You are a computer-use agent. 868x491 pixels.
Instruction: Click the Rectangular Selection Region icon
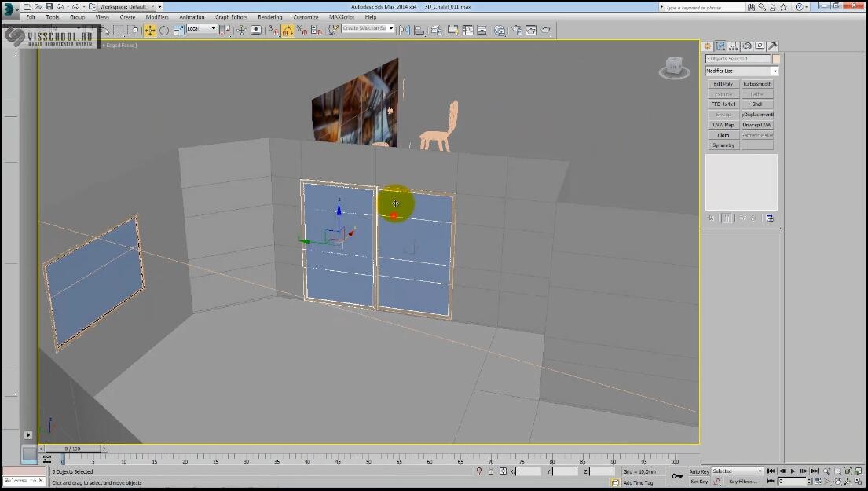(x=119, y=31)
